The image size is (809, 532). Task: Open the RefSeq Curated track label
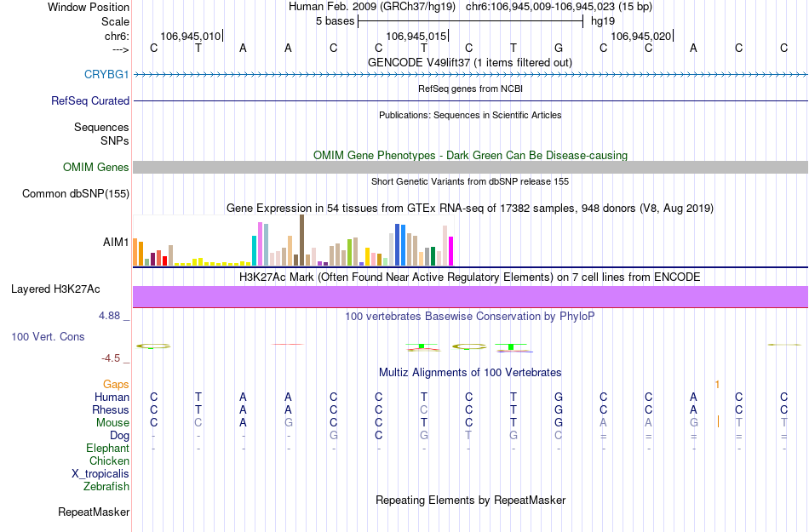click(89, 100)
